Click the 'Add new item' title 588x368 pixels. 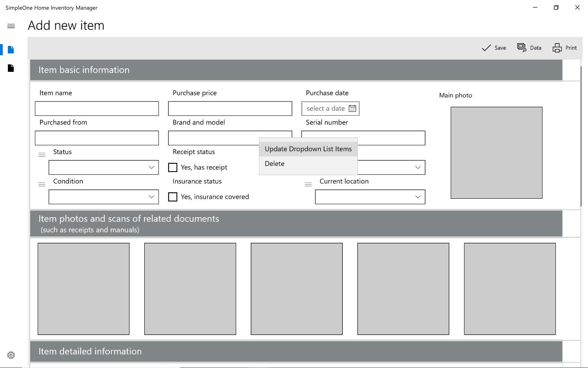click(66, 26)
